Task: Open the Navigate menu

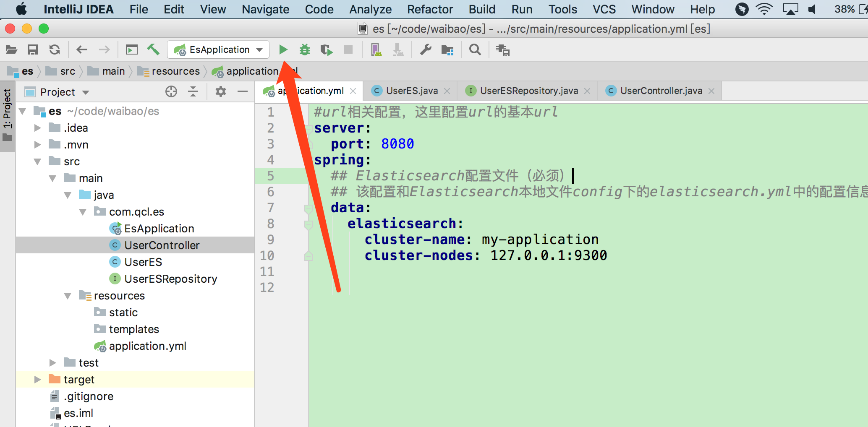Action: click(x=266, y=9)
